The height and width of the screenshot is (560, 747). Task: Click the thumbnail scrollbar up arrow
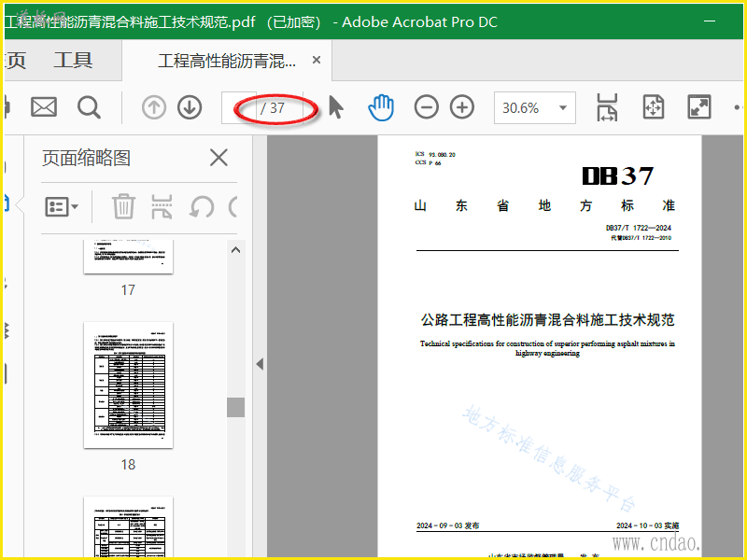click(235, 250)
